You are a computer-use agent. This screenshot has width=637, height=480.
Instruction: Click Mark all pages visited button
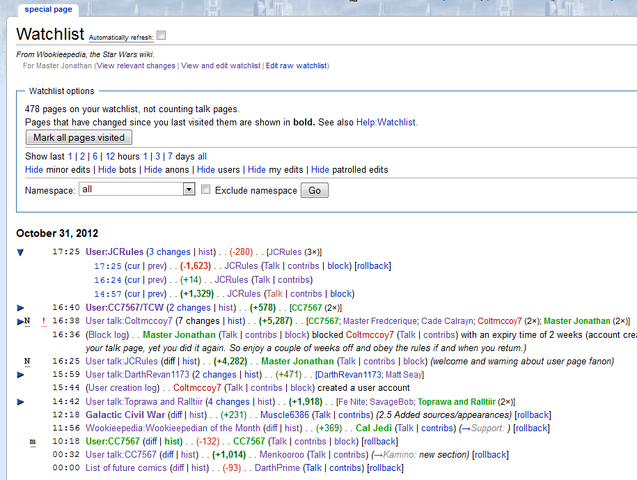coord(79,138)
